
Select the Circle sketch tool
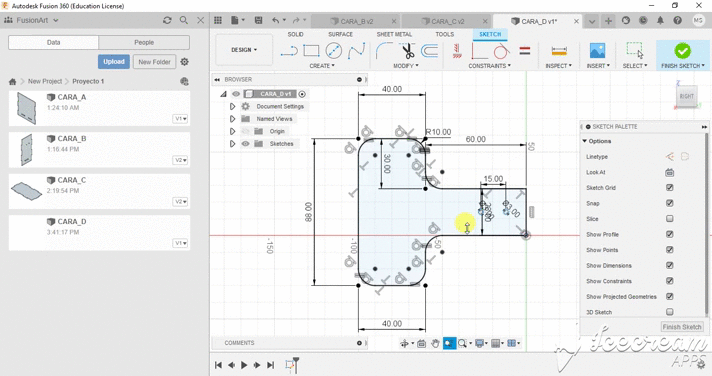(334, 50)
